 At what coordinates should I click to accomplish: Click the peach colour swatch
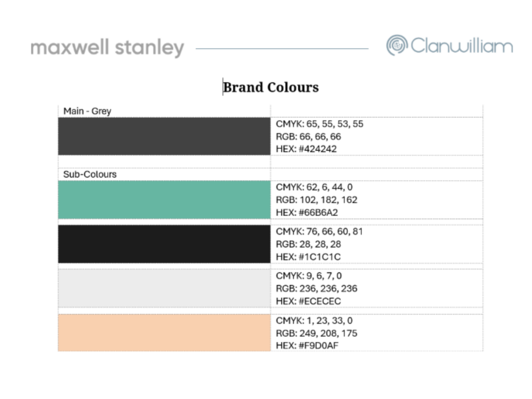[x=164, y=332]
